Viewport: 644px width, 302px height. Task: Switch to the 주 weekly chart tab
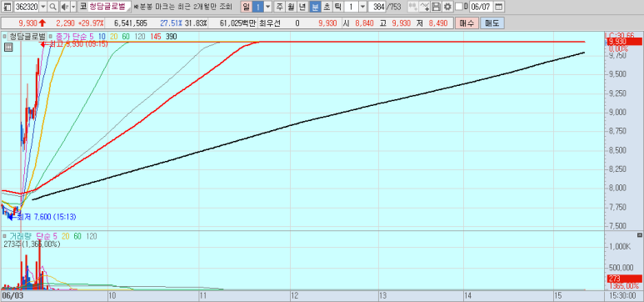(x=279, y=7)
